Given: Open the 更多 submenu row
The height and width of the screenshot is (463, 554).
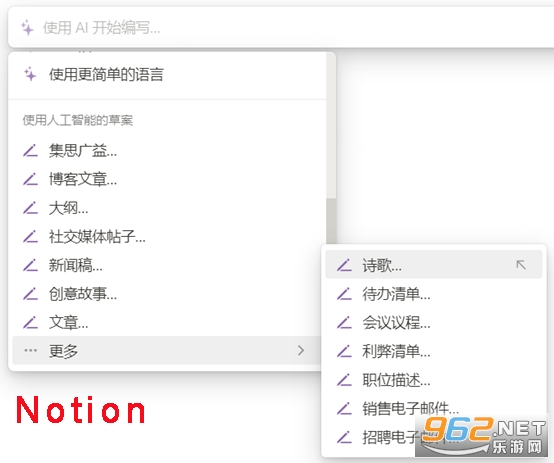Looking at the screenshot, I should (167, 351).
